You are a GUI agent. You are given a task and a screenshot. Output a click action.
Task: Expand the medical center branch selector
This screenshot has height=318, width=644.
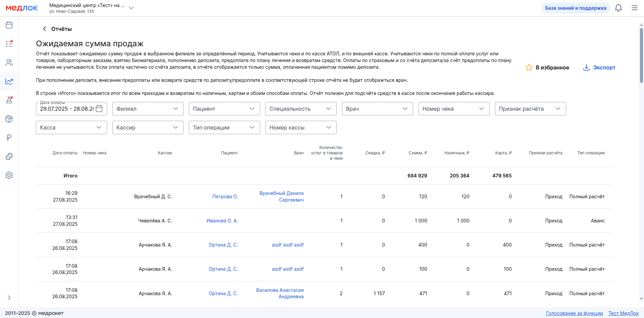click(131, 8)
